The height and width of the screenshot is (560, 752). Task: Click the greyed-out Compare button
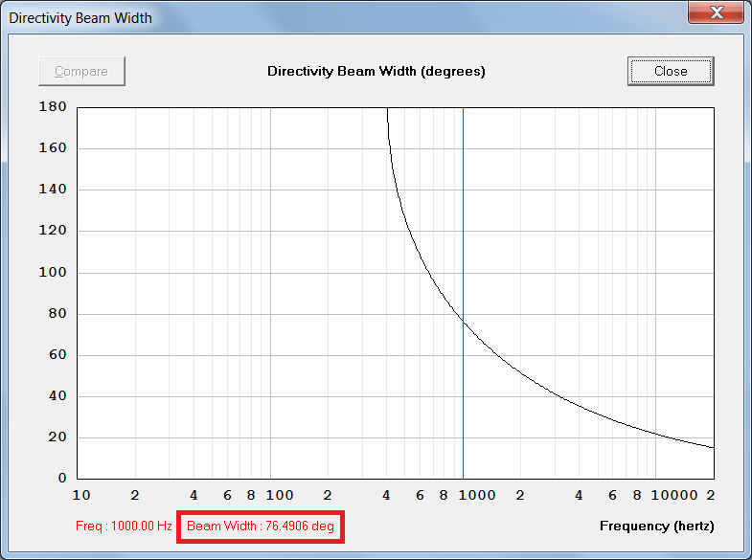coord(81,71)
